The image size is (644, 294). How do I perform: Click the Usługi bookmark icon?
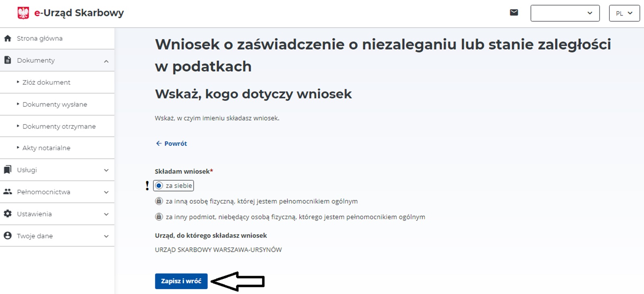point(8,170)
